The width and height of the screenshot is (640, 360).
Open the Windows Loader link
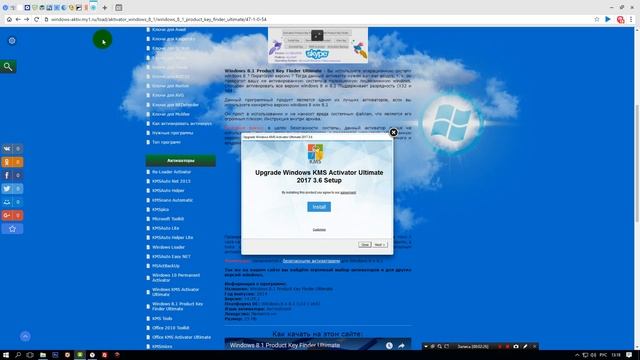168,247
